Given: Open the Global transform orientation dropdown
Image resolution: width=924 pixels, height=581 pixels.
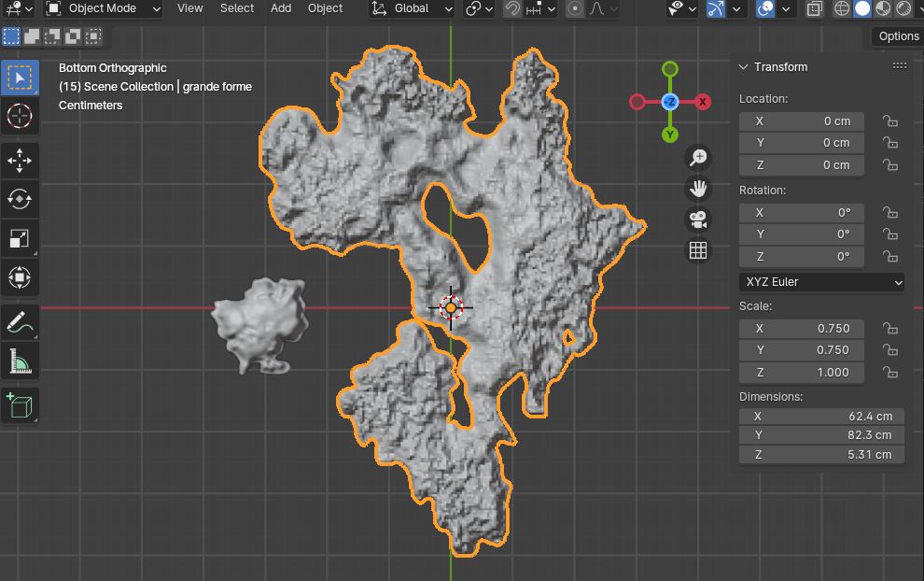Looking at the screenshot, I should [x=412, y=8].
